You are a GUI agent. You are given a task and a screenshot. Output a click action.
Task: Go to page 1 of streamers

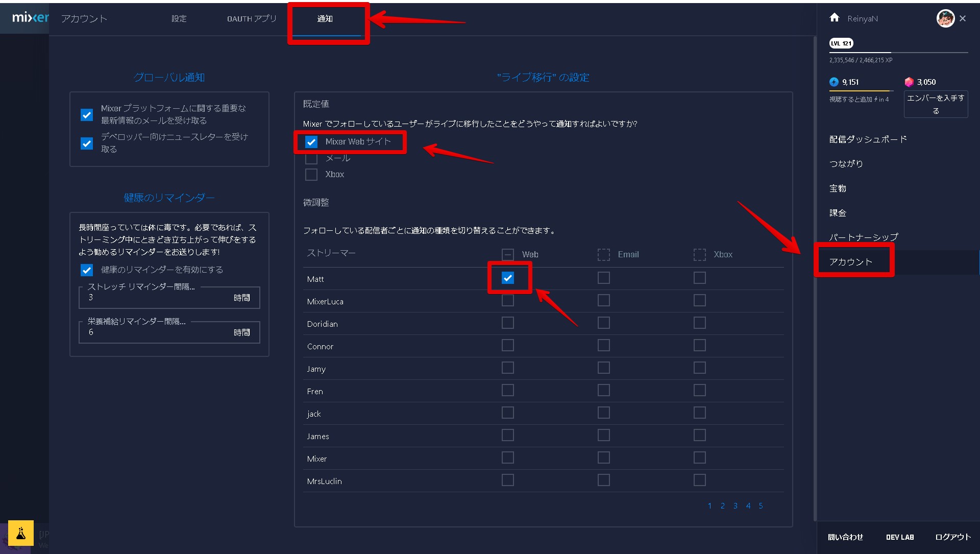point(709,506)
